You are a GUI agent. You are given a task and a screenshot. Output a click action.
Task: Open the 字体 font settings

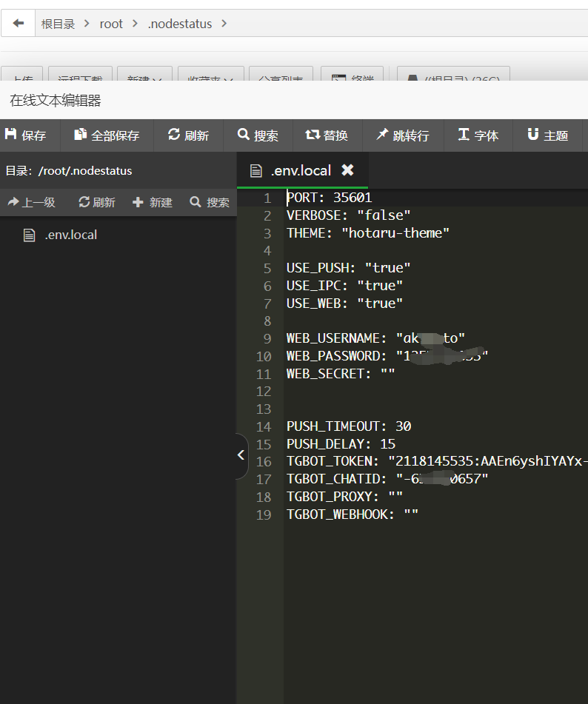[x=478, y=135]
